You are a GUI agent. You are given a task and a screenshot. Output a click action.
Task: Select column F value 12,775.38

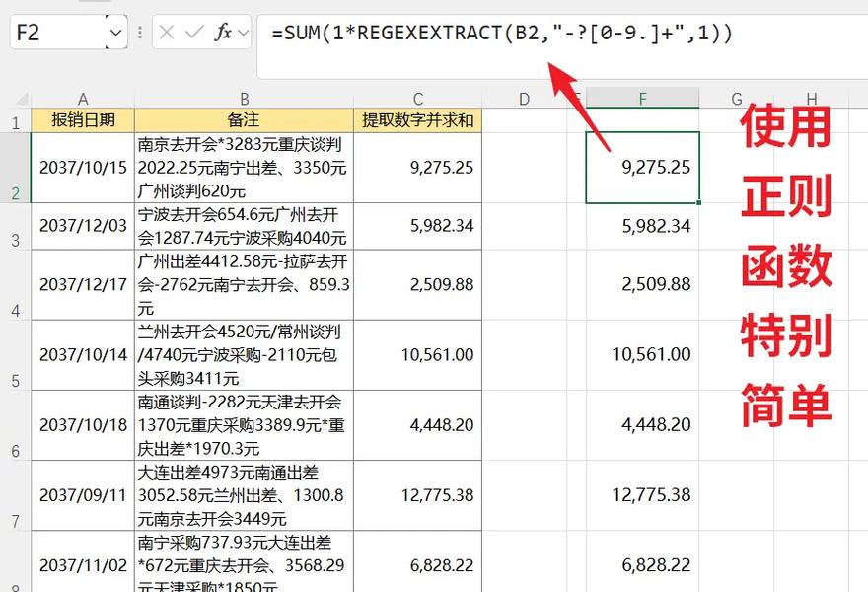coord(643,495)
